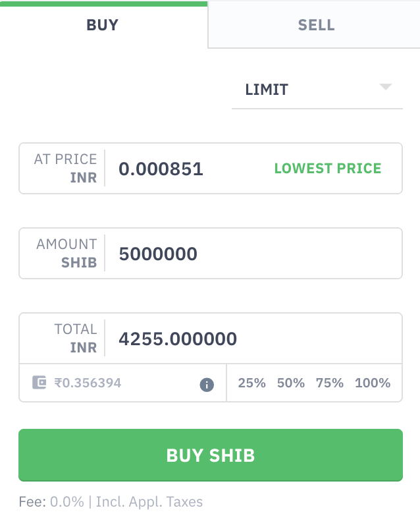Image resolution: width=420 pixels, height=527 pixels.
Task: Open the LIMIT order type dropdown
Action: click(x=316, y=90)
